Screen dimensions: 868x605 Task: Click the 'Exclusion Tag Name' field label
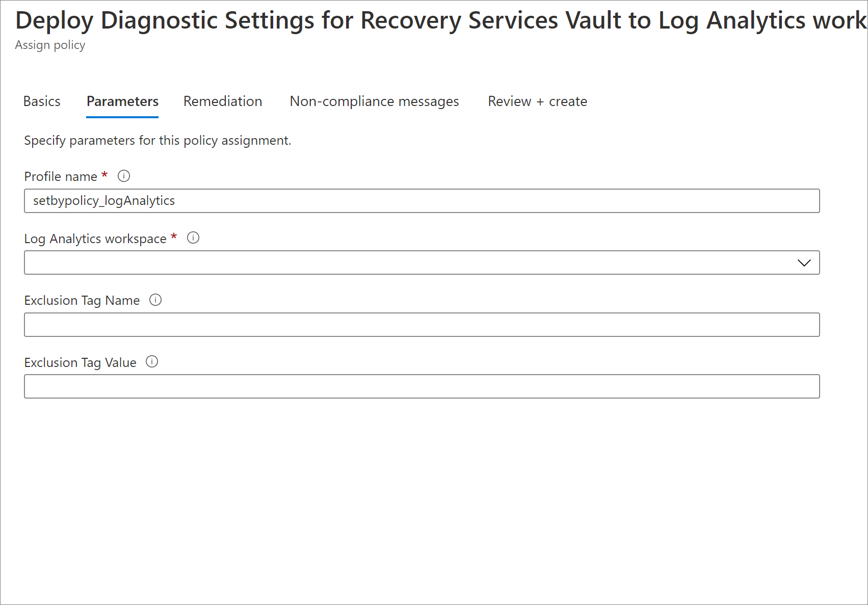(82, 301)
